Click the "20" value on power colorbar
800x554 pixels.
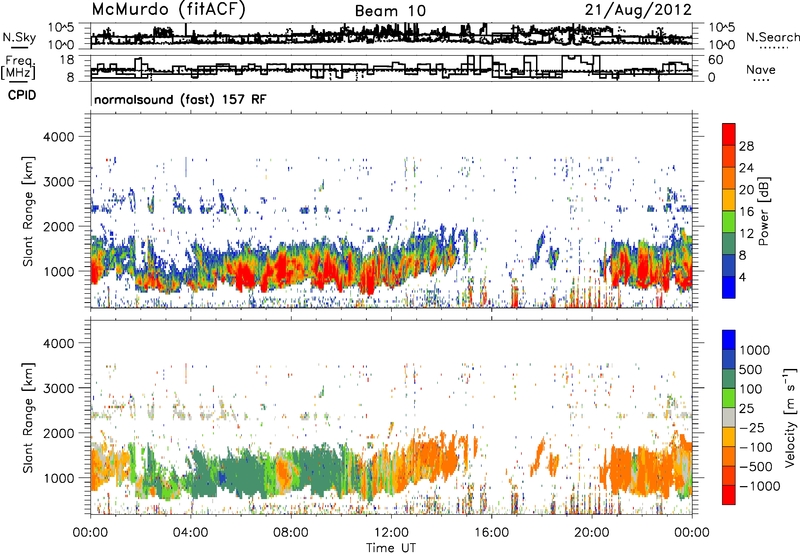(746, 190)
